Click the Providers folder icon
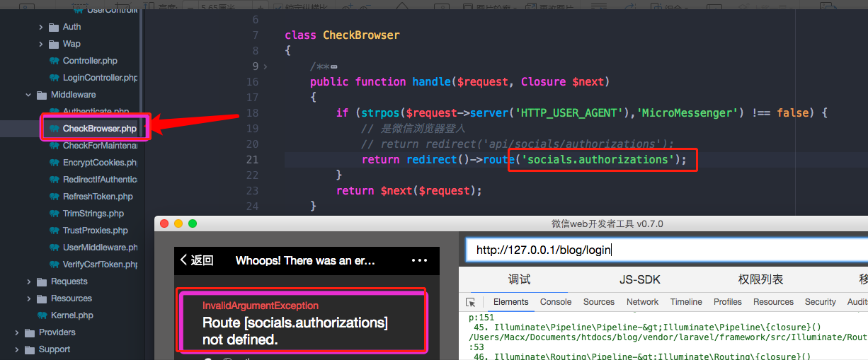The width and height of the screenshot is (868, 360). coord(30,332)
